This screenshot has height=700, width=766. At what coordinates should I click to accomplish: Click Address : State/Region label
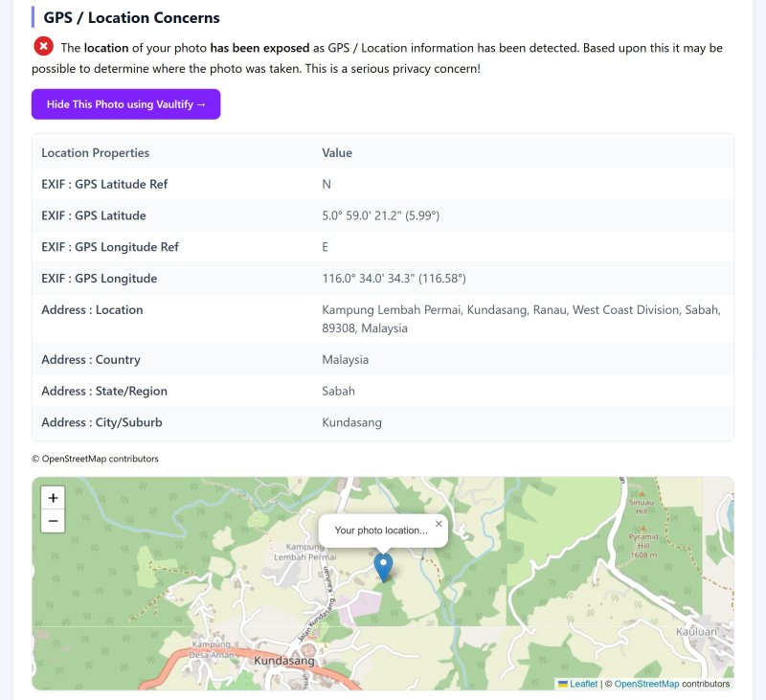pos(104,392)
